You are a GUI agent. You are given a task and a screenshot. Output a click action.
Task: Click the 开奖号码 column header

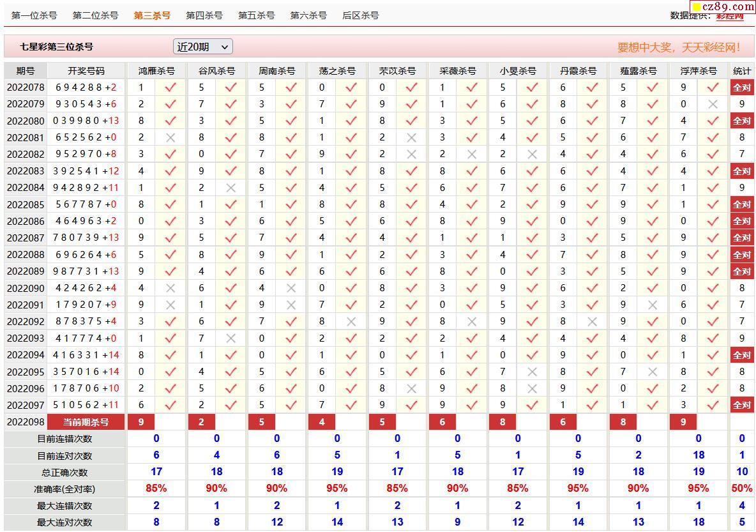pos(86,71)
